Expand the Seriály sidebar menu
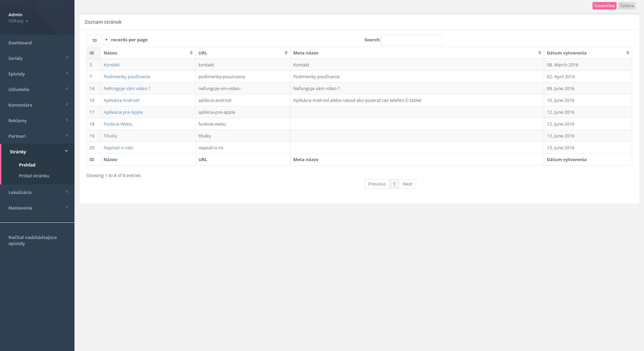This screenshot has height=351, width=644. [x=37, y=58]
